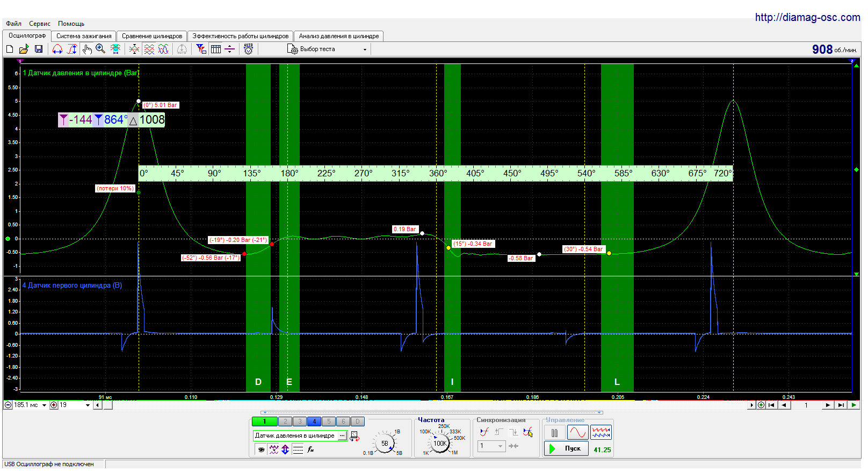Go to first frame button
This screenshot has height=471, width=868.
(771, 405)
